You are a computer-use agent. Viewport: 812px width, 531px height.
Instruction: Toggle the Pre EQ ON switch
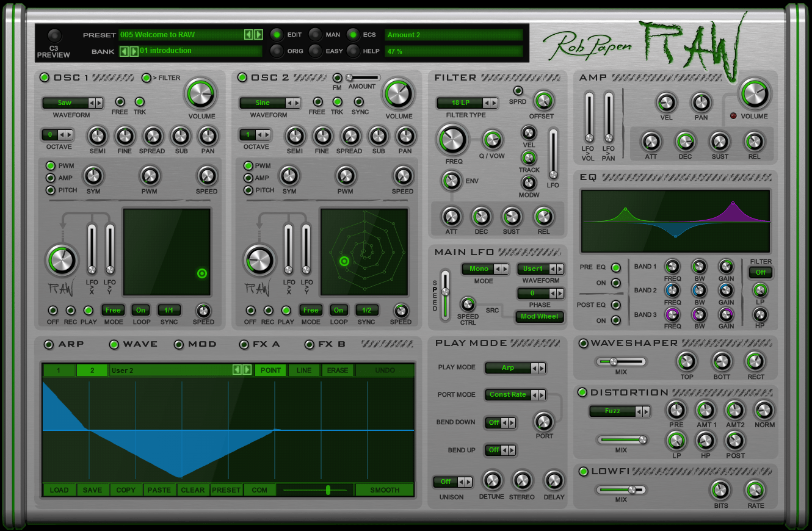point(615,283)
